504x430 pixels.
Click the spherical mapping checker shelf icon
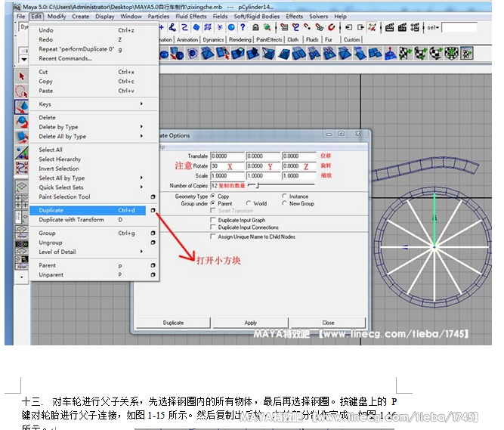(436, 54)
